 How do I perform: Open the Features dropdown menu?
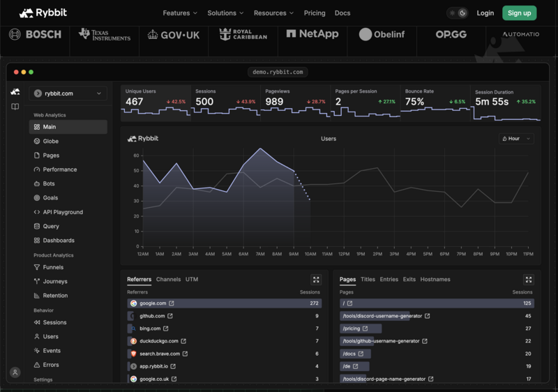[x=180, y=13]
